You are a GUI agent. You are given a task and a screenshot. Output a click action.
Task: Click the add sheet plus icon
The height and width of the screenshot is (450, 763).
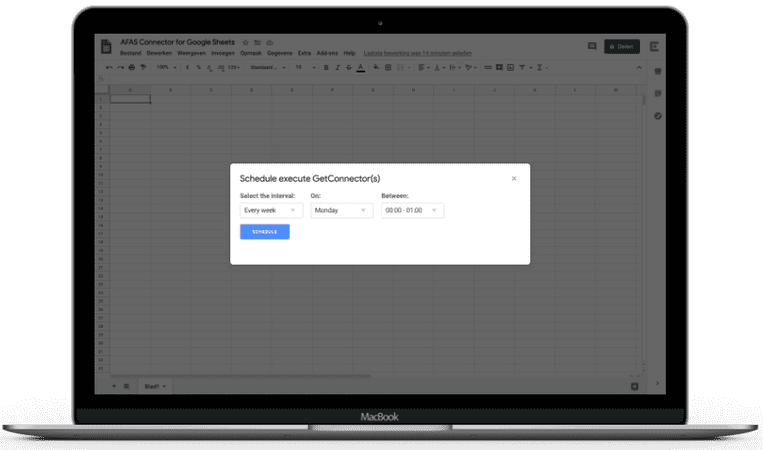coord(114,386)
